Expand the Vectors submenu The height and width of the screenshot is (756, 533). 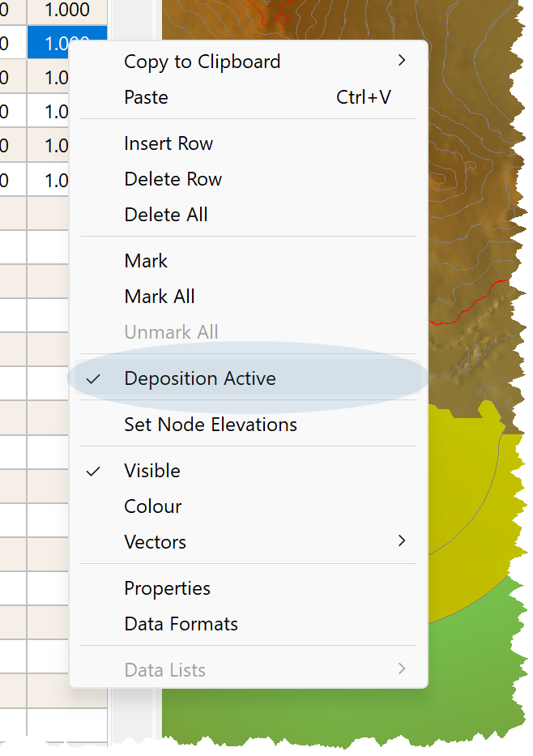click(156, 542)
